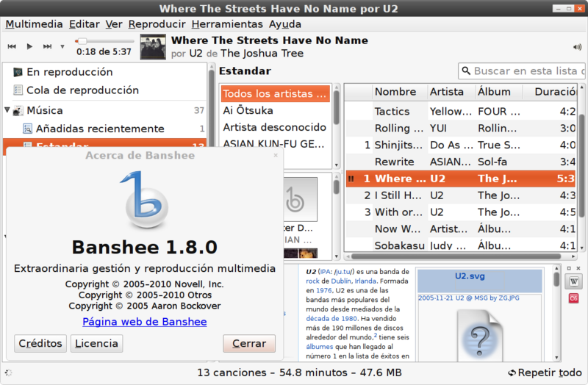The width and height of the screenshot is (588, 385).
Task: Click the Cerrar button in About dialog
Action: click(x=249, y=343)
